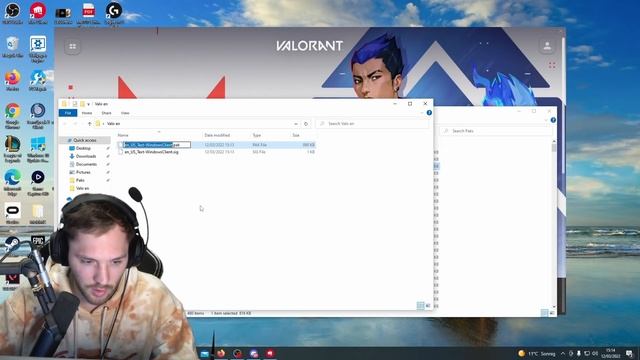Open the Logitech G HUB desktop shortcut
The width and height of the screenshot is (640, 360).
pyautogui.click(x=113, y=13)
